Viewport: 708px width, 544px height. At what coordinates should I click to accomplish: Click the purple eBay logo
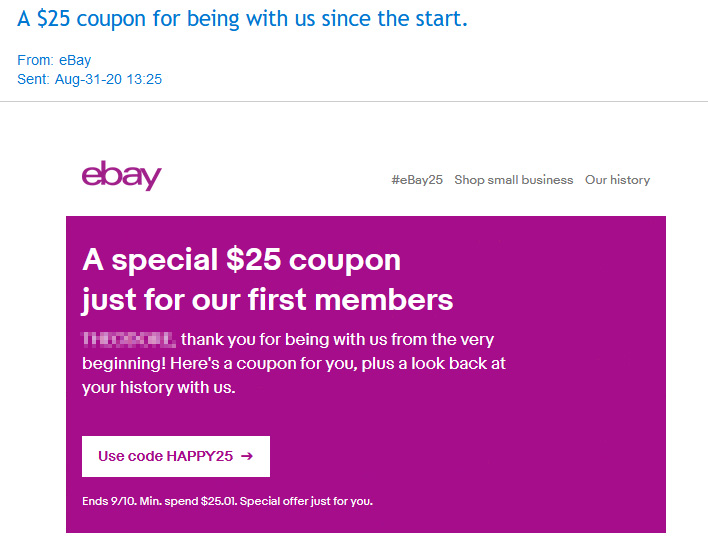(121, 175)
